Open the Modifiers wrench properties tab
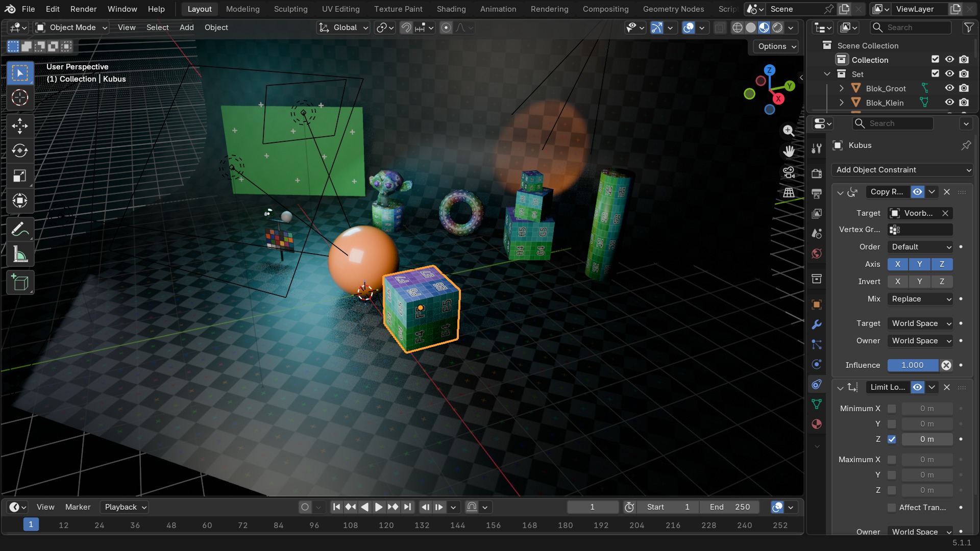The height and width of the screenshot is (551, 980). pyautogui.click(x=817, y=324)
